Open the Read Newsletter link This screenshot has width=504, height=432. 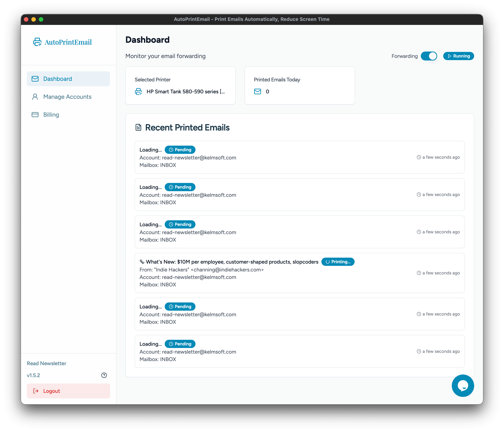tap(46, 363)
